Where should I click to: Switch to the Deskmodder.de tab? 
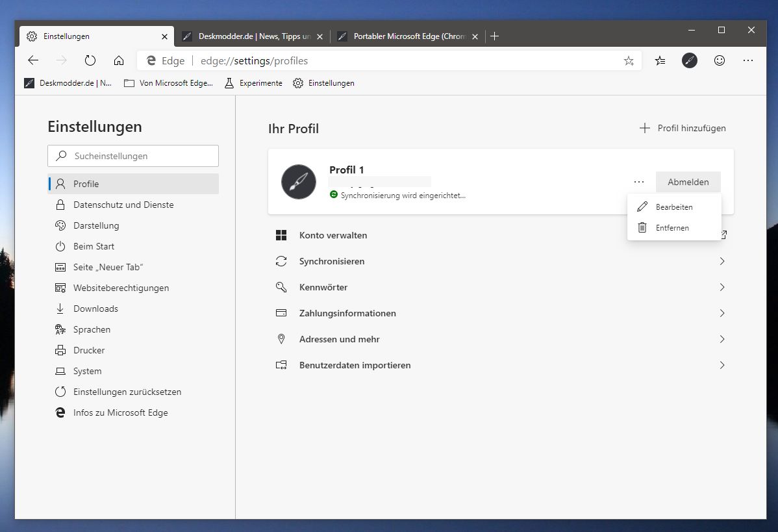(252, 36)
